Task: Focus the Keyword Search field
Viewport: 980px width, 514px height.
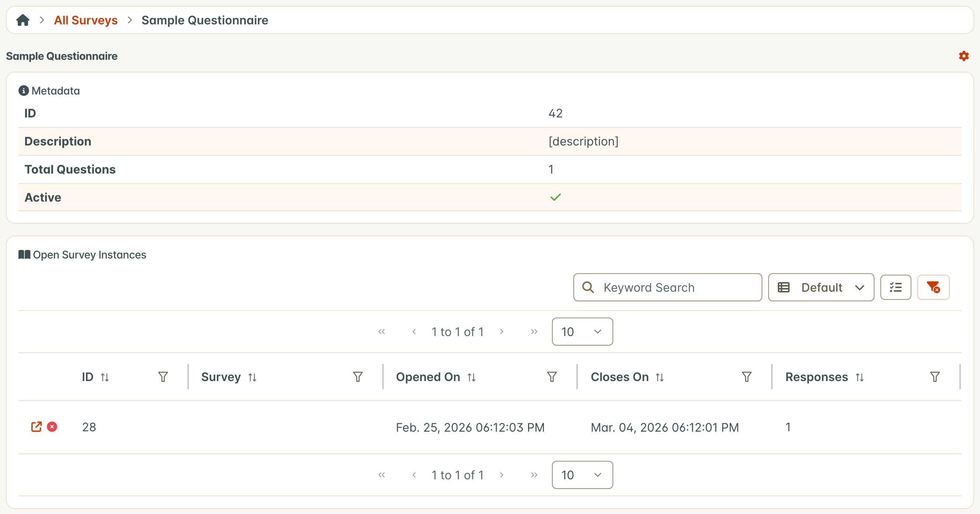Action: (667, 287)
